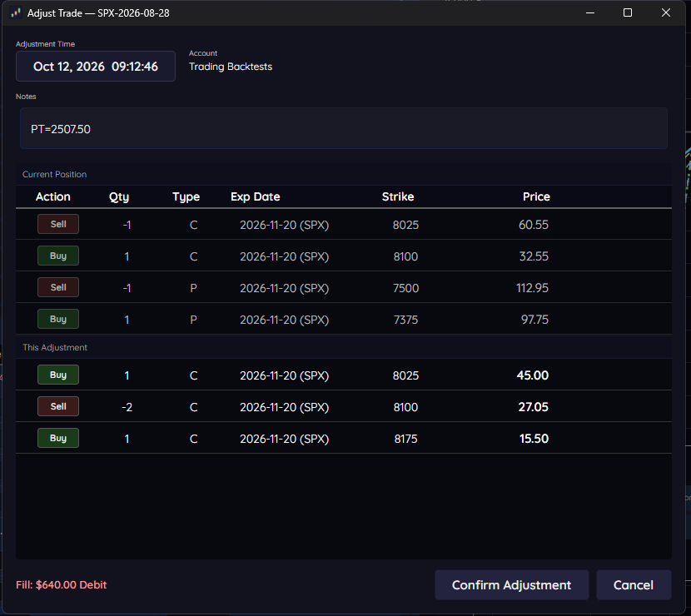Toggle Buy button on 8175 call row
This screenshot has height=616, width=691.
(58, 438)
